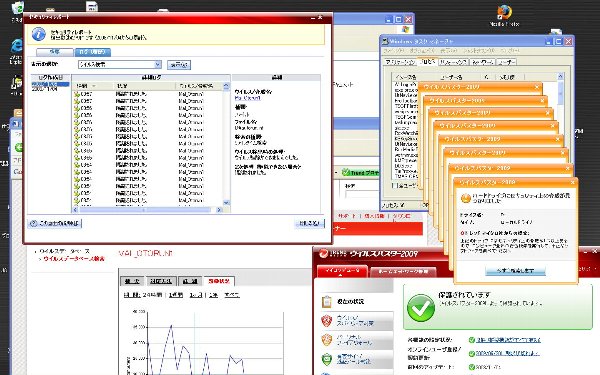Open the パフォーマンス tab in Task Manager

[453, 62]
